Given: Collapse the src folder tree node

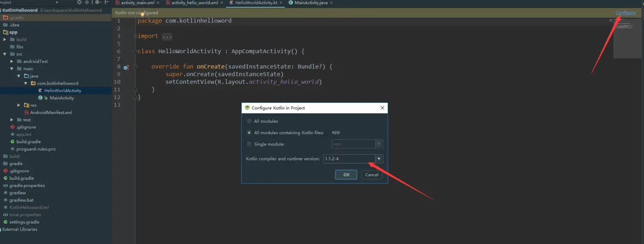Looking at the screenshot, I should (x=5, y=54).
